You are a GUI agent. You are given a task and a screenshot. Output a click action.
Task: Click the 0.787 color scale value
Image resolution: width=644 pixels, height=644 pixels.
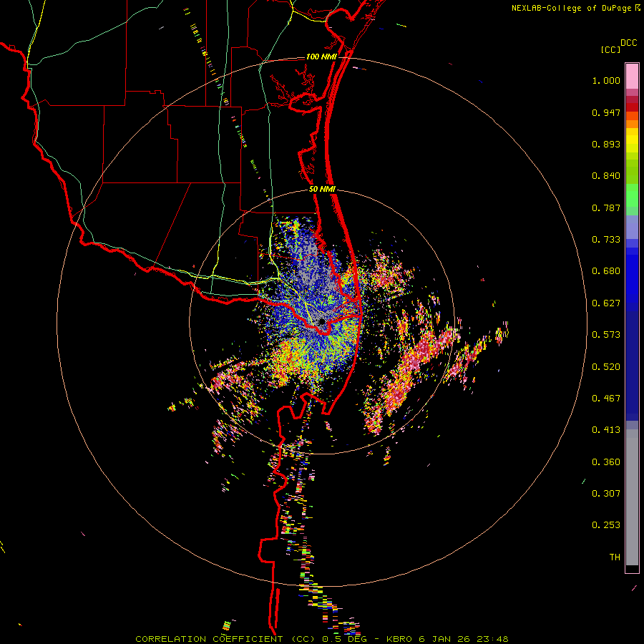point(606,208)
